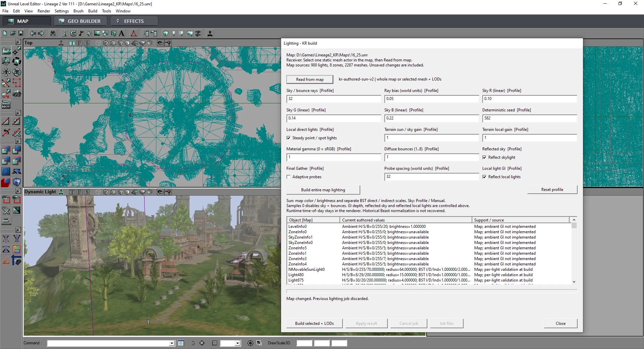Click Build entire map lighting button
The image size is (644, 349).
323,190
